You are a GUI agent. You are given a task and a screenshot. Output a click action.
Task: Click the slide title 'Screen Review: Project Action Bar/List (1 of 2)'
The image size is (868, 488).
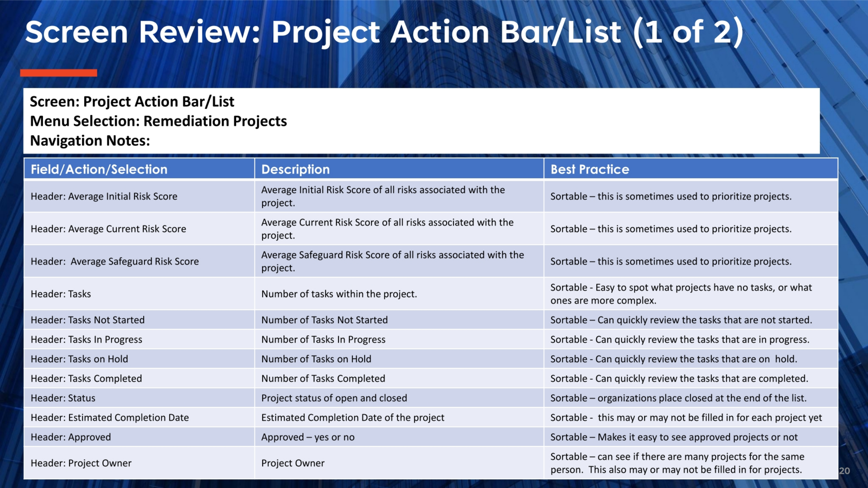(x=384, y=33)
